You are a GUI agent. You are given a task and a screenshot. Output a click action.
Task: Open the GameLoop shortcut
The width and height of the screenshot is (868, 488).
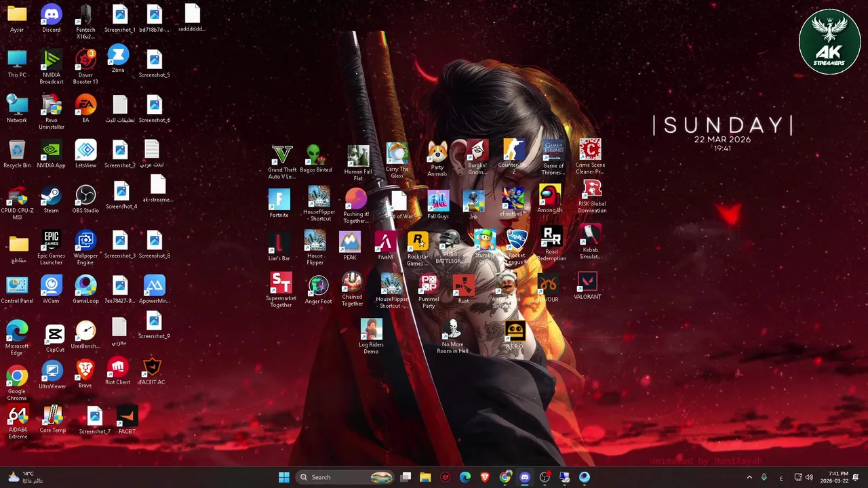85,289
